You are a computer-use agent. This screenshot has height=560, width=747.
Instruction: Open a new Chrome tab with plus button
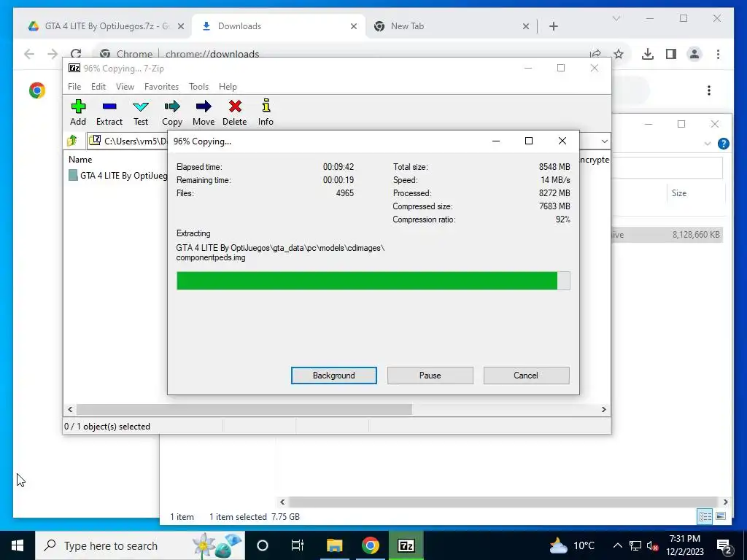pyautogui.click(x=554, y=26)
